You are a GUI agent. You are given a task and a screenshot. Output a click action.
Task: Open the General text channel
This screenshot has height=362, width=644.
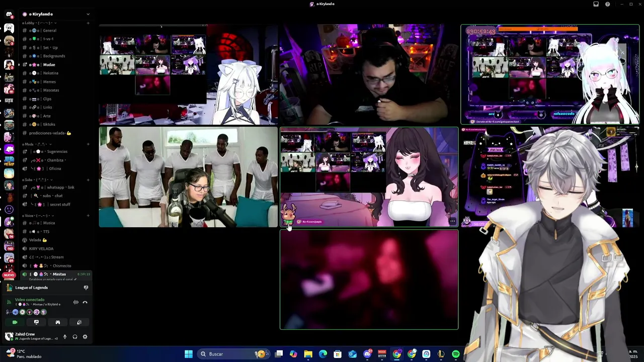55,31
